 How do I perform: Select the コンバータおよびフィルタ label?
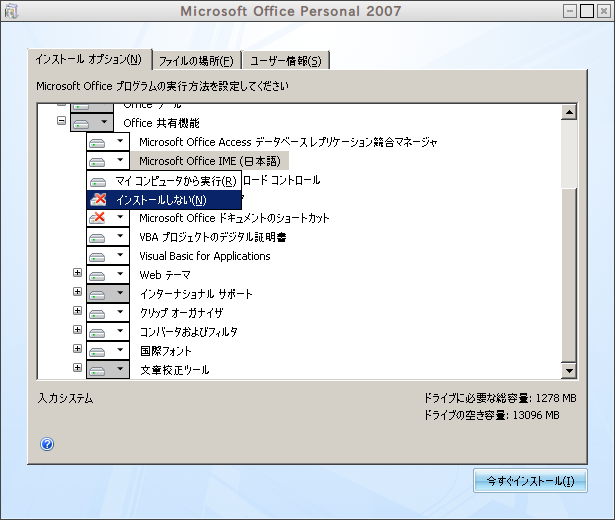coord(189,332)
